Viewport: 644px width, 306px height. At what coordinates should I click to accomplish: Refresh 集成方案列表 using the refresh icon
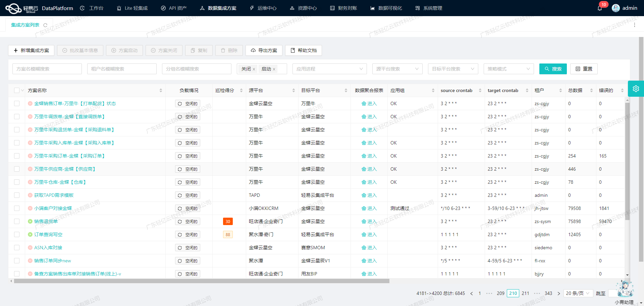[x=46, y=25]
